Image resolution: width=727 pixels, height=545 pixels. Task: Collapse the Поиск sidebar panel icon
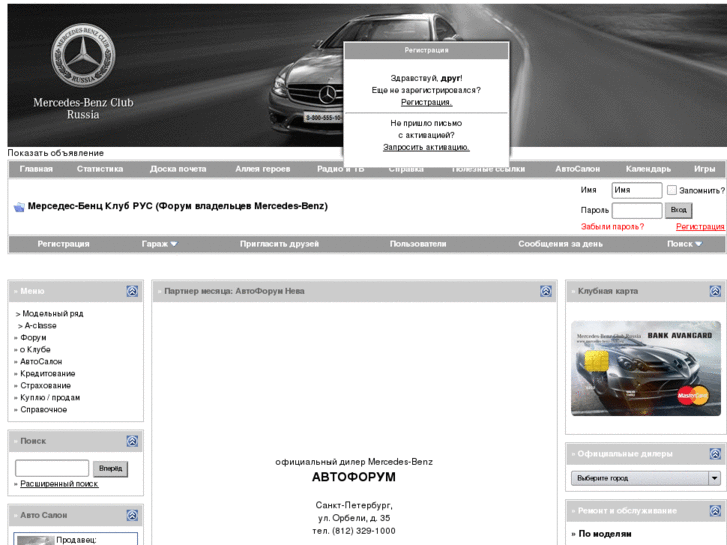pyautogui.click(x=132, y=441)
